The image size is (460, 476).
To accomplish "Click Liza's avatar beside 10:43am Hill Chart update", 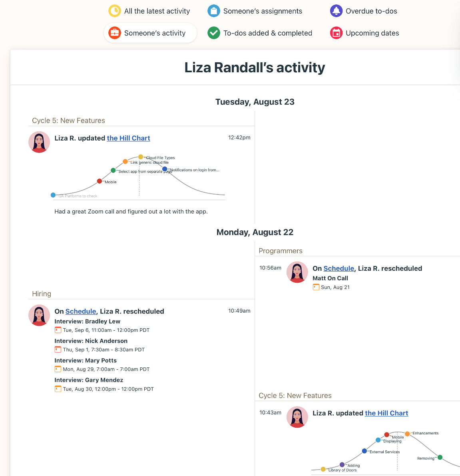I will click(297, 417).
